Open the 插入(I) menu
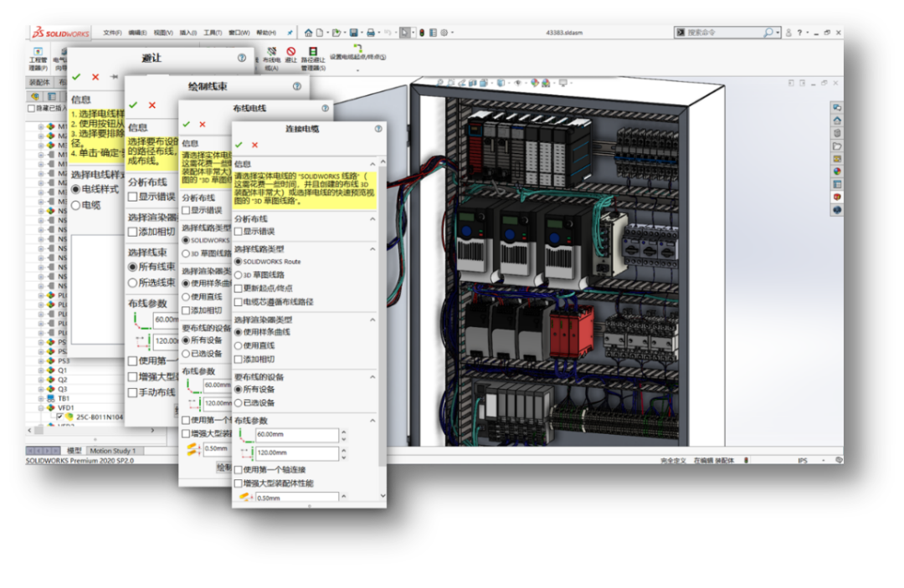The height and width of the screenshot is (588, 904). point(187,33)
